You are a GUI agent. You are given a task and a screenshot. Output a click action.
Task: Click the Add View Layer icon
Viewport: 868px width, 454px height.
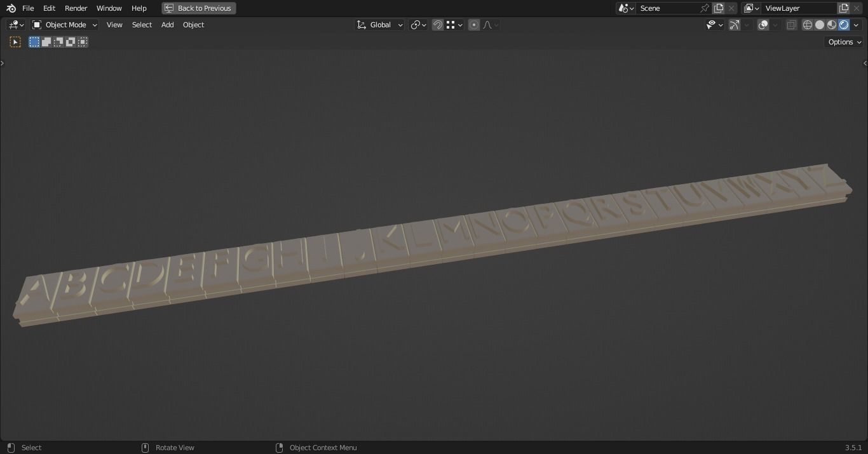point(844,8)
